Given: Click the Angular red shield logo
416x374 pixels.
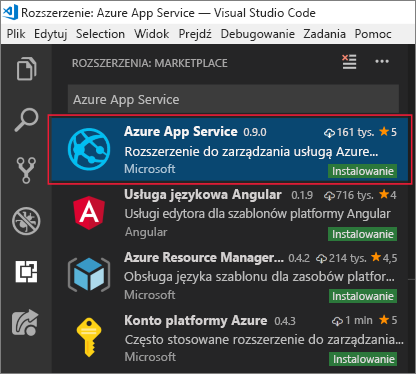Looking at the screenshot, I should click(89, 213).
